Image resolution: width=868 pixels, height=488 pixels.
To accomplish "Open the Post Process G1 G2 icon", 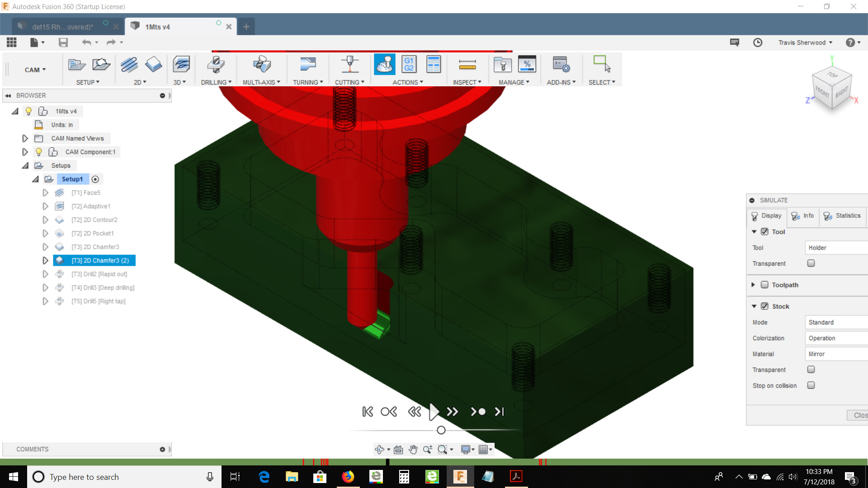I will [409, 64].
